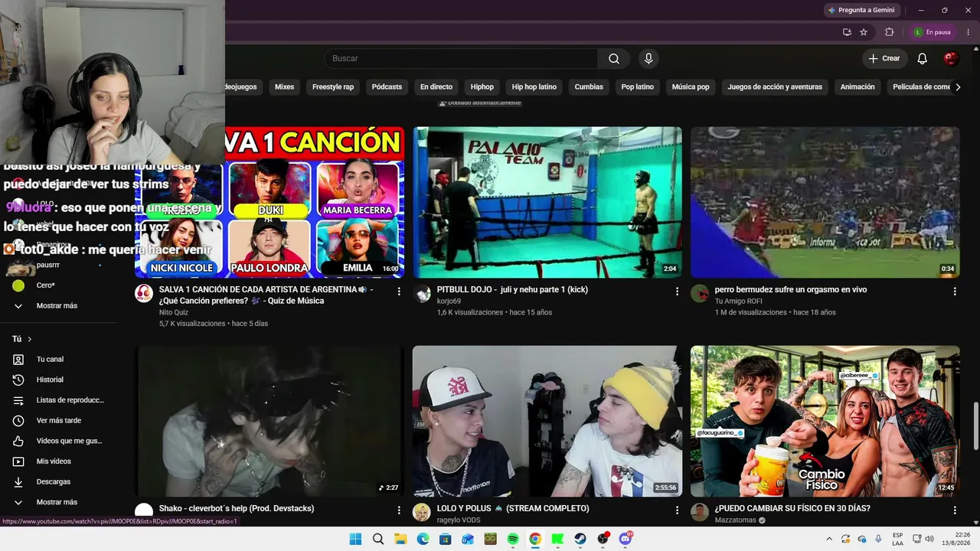Open options menu for SALVA 1 CANCIÓN video
This screenshot has height=551, width=980.
pyautogui.click(x=399, y=291)
